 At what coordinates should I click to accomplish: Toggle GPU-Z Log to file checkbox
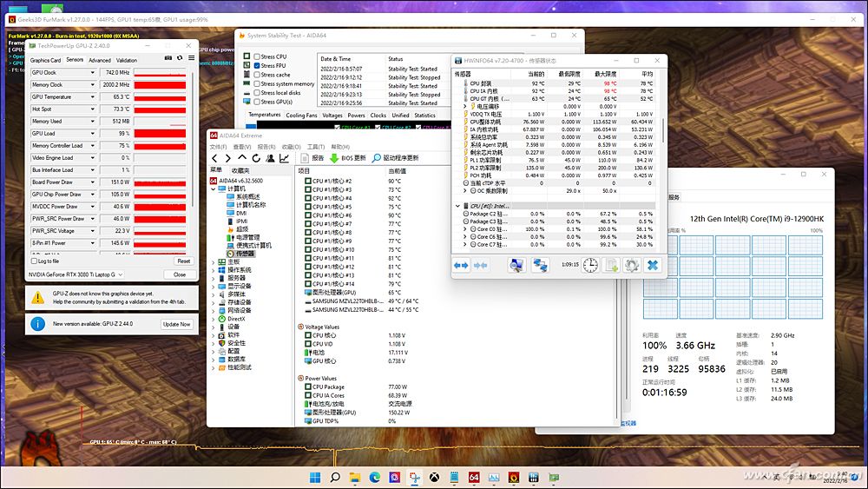35,261
